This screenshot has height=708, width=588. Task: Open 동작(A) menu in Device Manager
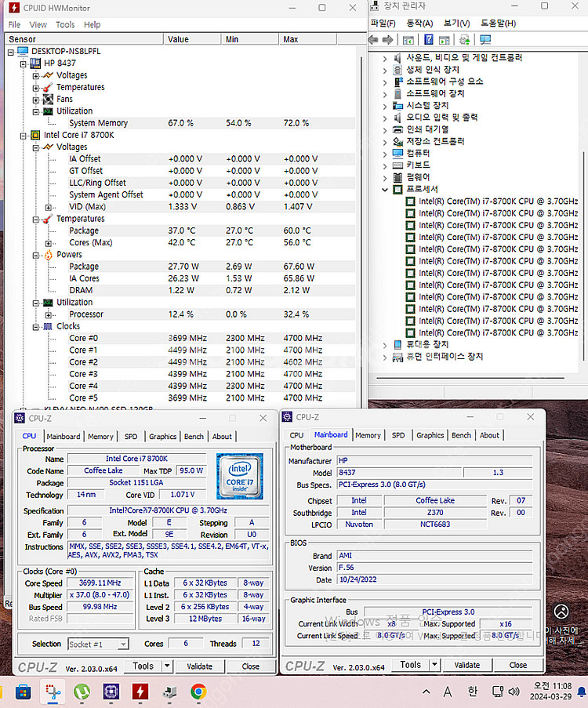pyautogui.click(x=419, y=24)
